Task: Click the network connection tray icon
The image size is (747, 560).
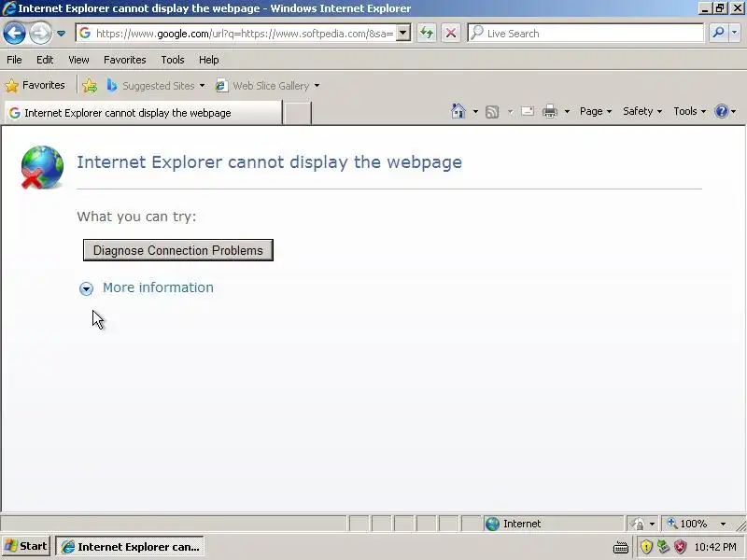Action: click(663, 547)
